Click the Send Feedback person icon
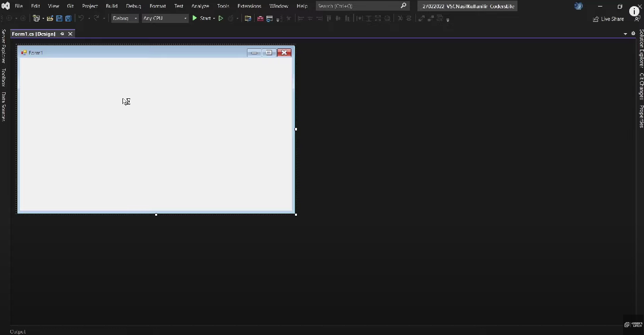 pos(637,18)
